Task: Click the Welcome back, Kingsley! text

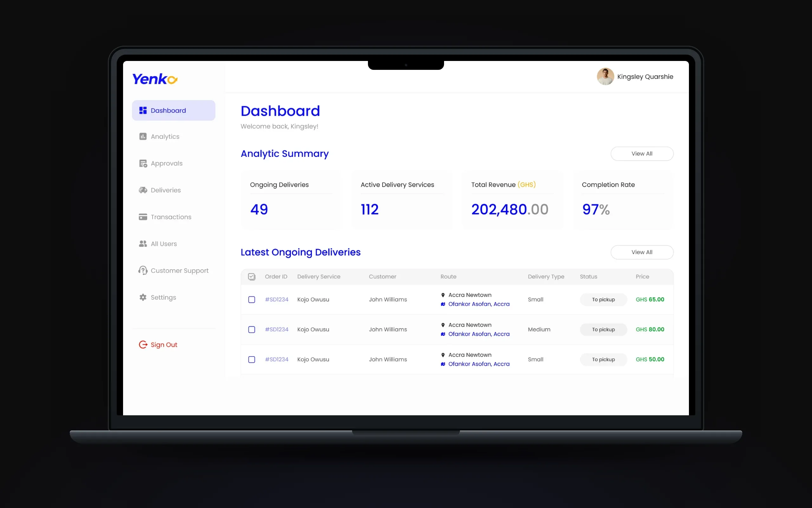Action: point(279,126)
